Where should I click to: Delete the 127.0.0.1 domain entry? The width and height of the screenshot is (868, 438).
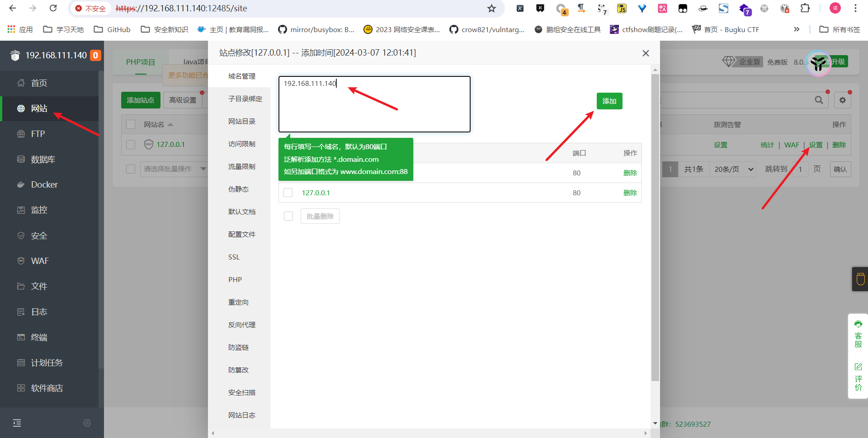(630, 193)
